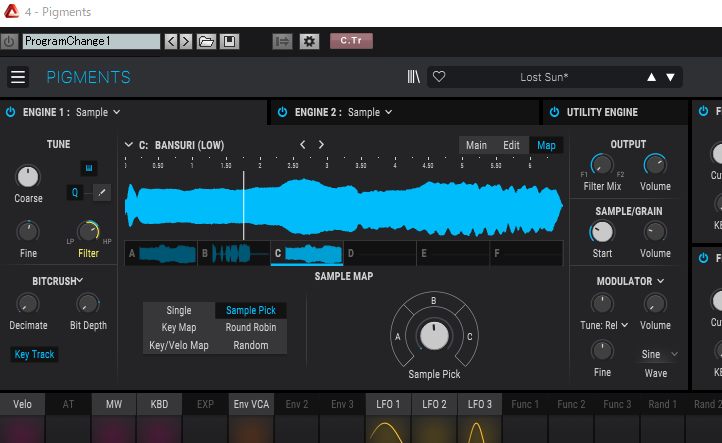
Task: Click the Bit Depth knob
Action: pyautogui.click(x=87, y=304)
